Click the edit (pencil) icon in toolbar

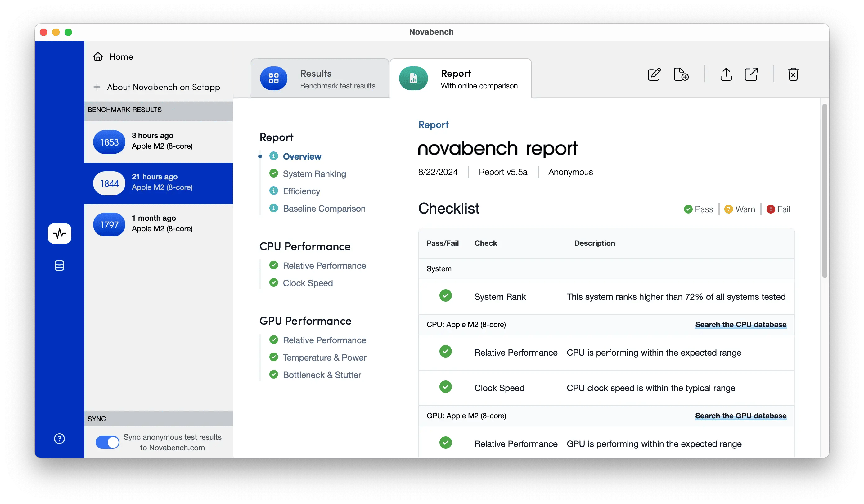pos(654,74)
